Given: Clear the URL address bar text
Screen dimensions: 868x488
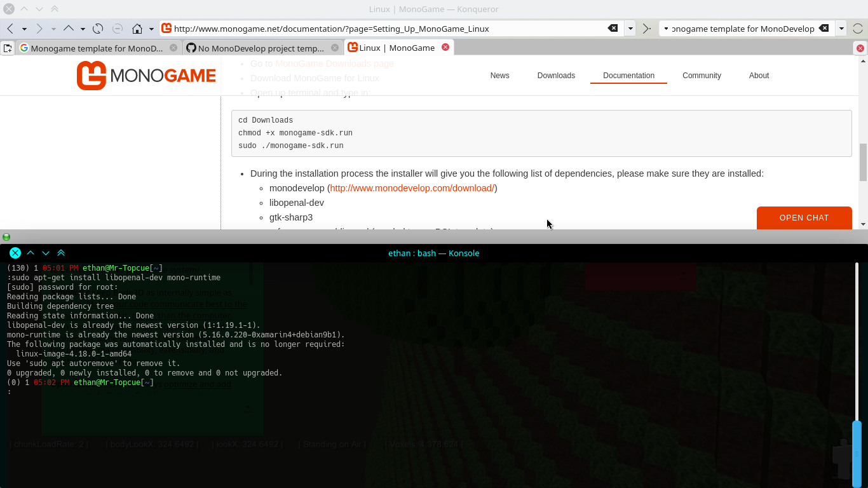Looking at the screenshot, I should click(613, 29).
